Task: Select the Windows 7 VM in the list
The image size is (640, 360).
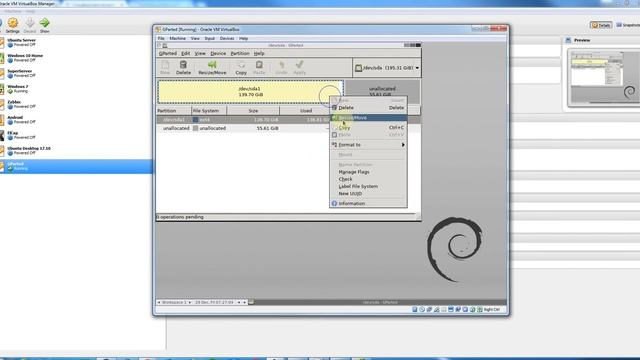Action: tap(76, 89)
